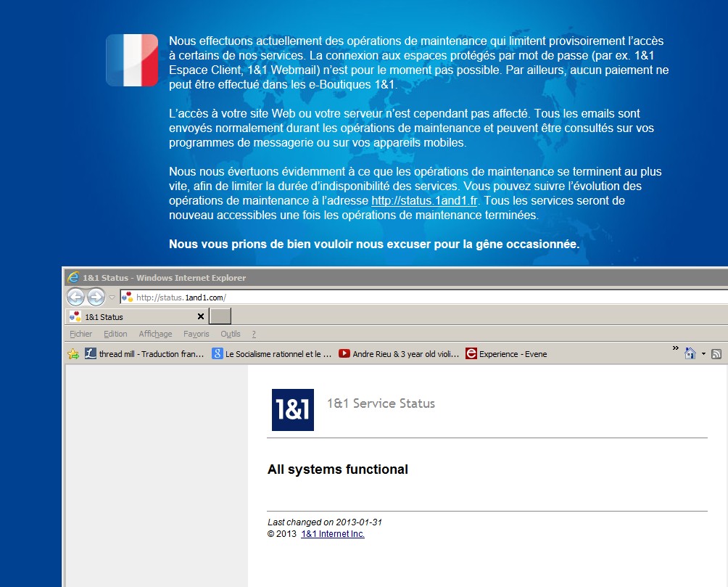Click the 1&1 Status tab favicon
This screenshot has height=587, width=728.
point(75,316)
